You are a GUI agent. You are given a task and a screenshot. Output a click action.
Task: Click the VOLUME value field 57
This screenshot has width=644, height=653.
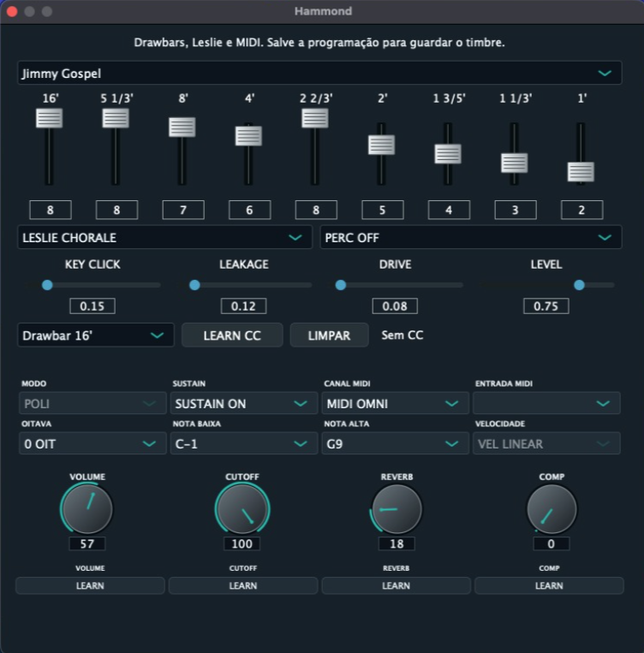coord(87,543)
